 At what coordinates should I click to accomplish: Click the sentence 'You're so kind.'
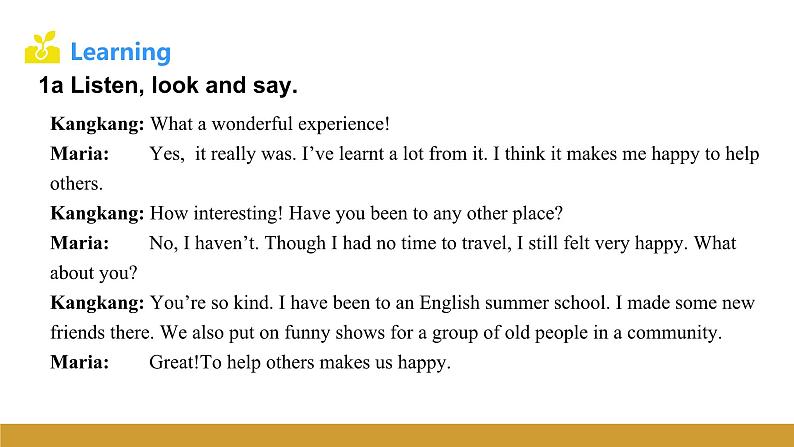(x=212, y=303)
